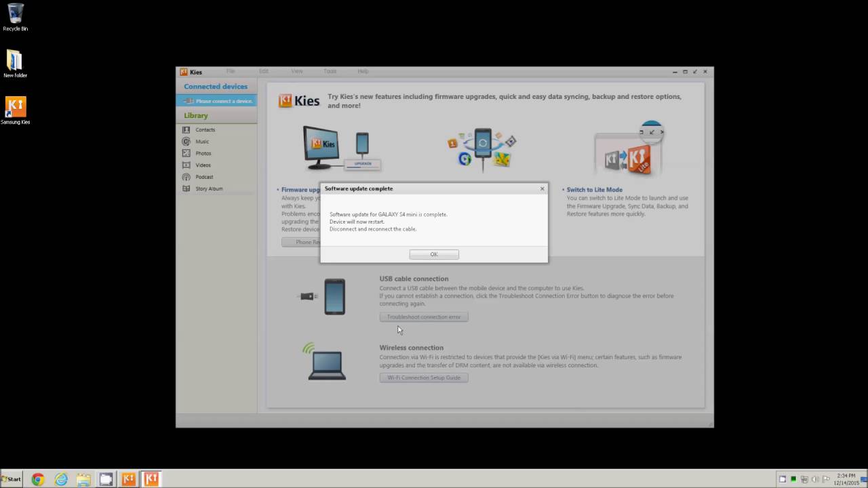Maximize the Kies window
Image resolution: width=868 pixels, height=488 pixels.
pyautogui.click(x=685, y=71)
